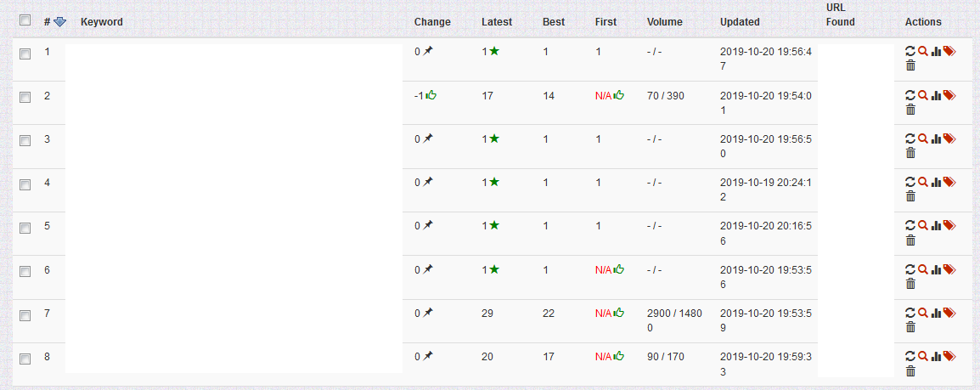
Task: Sort by the Updated column header
Action: (740, 22)
